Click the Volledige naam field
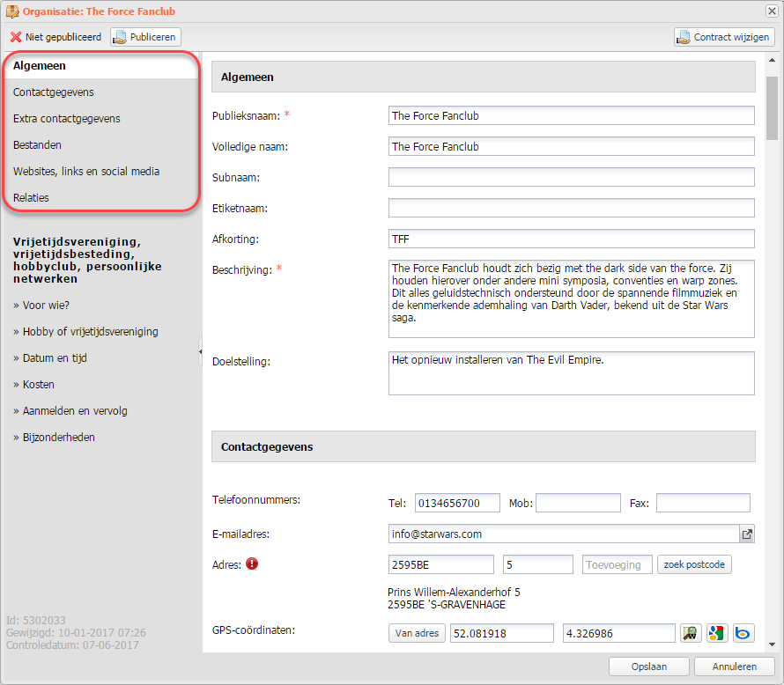 [x=571, y=146]
